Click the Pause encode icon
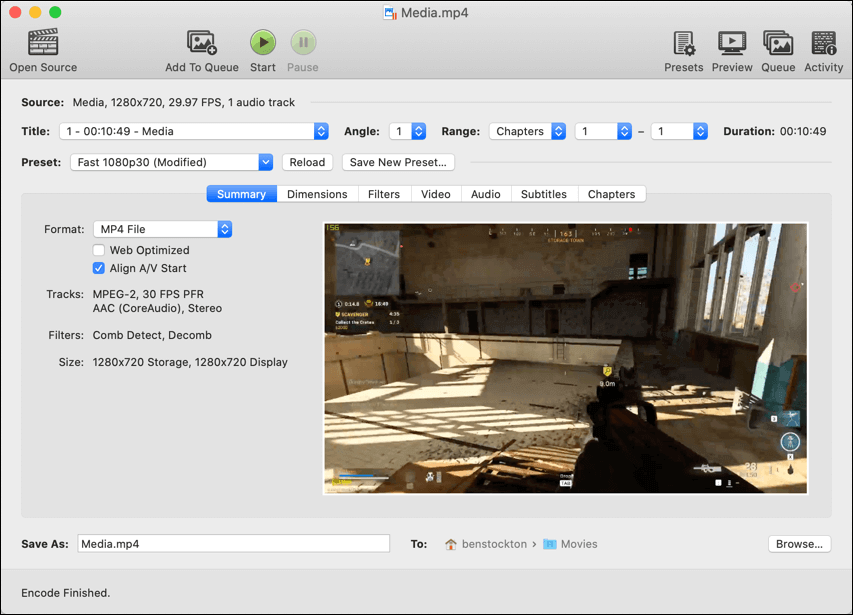Viewport: 853px width, 615px height. [x=303, y=43]
